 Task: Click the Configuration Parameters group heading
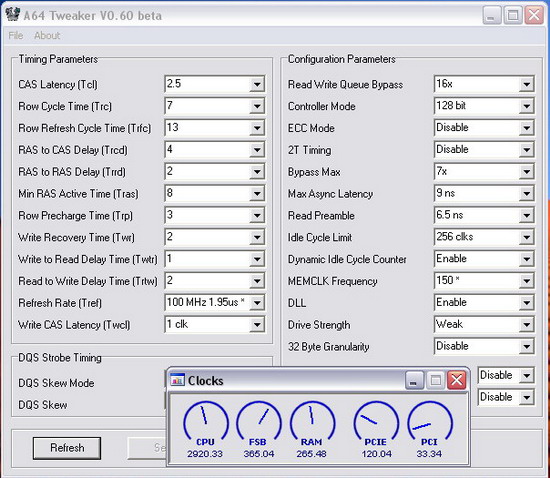pyautogui.click(x=342, y=59)
